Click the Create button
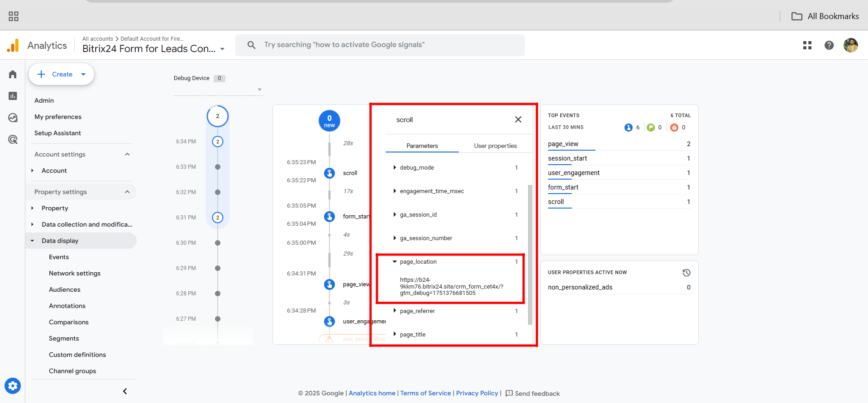 point(62,74)
